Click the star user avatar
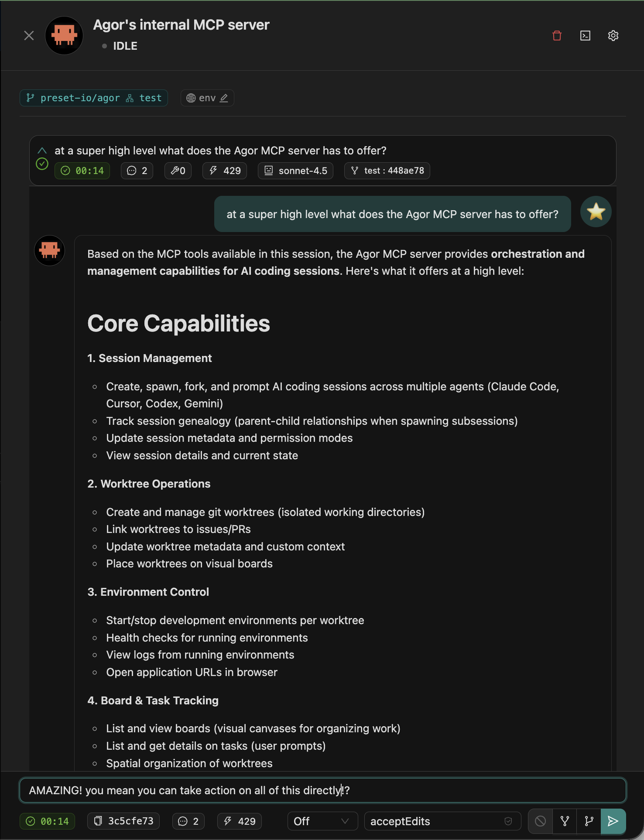 pyautogui.click(x=596, y=212)
